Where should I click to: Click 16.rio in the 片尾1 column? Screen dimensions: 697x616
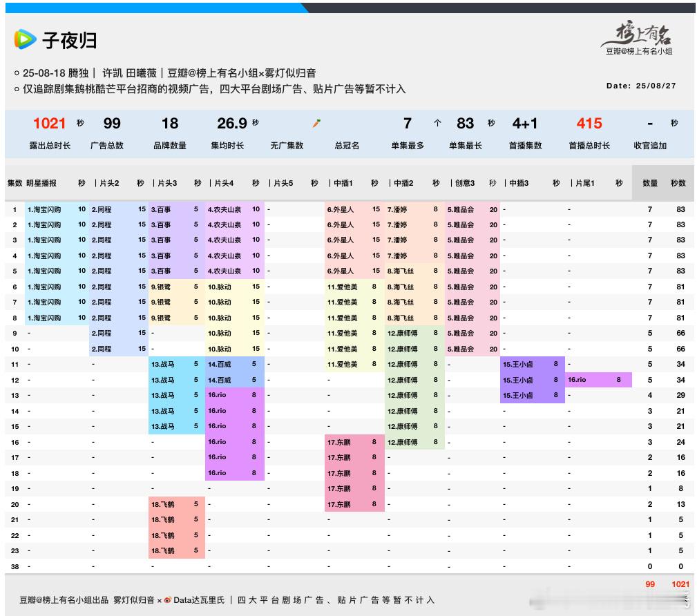tap(577, 380)
